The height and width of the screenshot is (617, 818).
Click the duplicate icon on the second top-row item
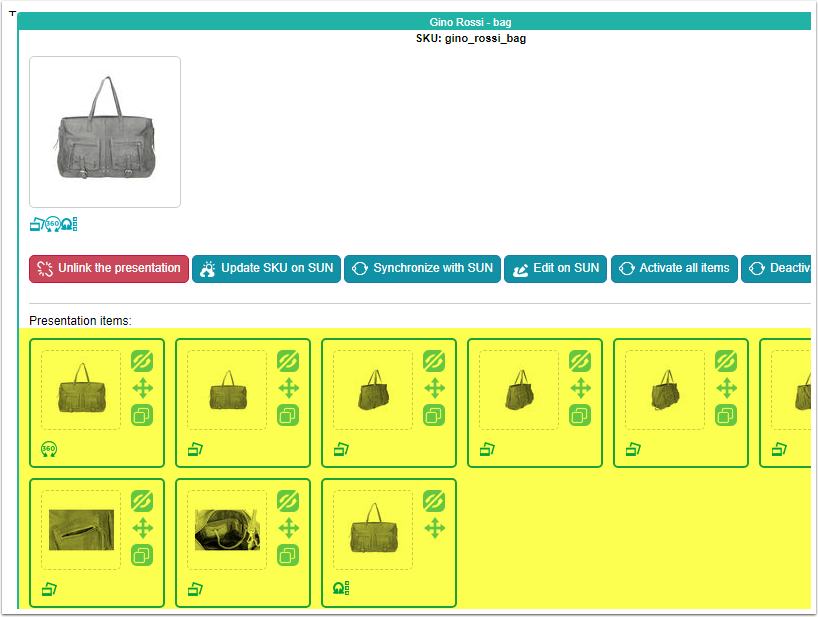click(x=288, y=415)
